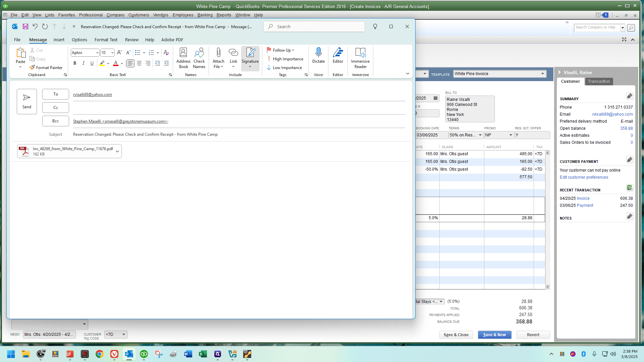Send the email message

point(27,101)
